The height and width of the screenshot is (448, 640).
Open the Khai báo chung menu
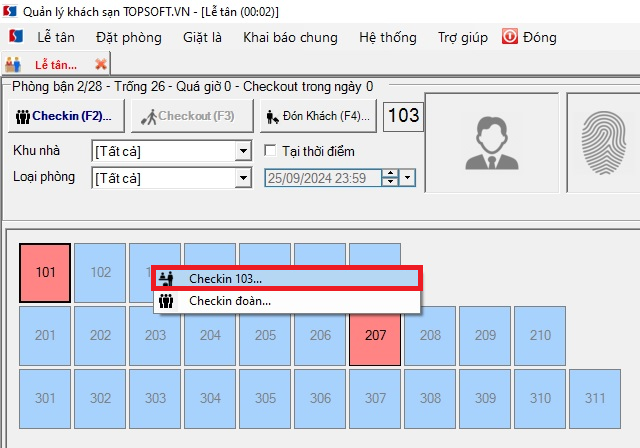[x=290, y=37]
